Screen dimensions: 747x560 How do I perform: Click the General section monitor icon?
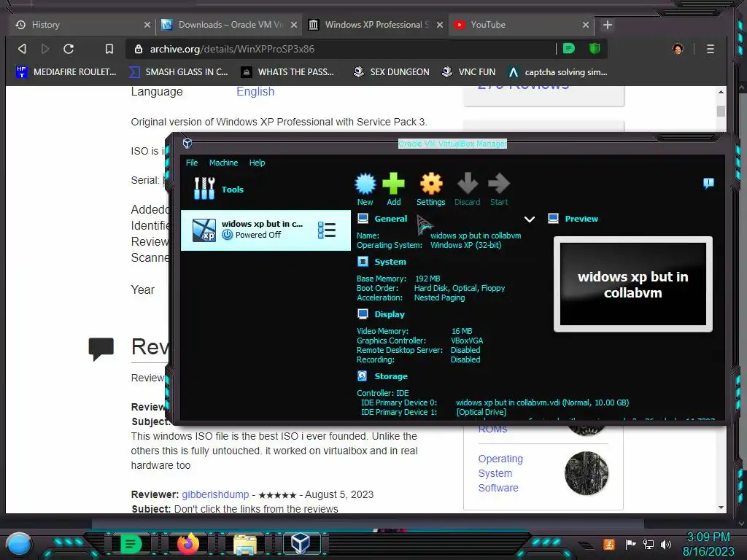pos(363,219)
